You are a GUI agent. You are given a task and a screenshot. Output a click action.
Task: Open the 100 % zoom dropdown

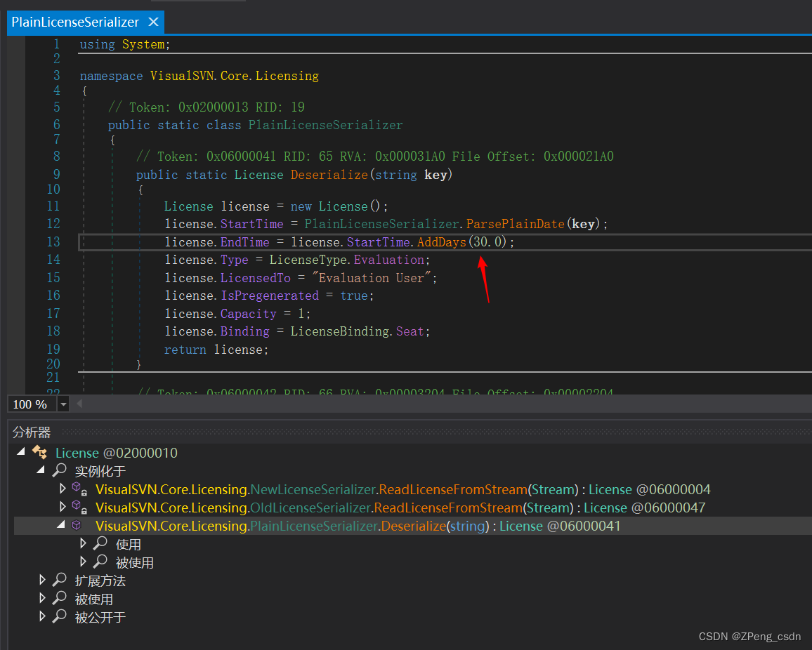click(63, 404)
